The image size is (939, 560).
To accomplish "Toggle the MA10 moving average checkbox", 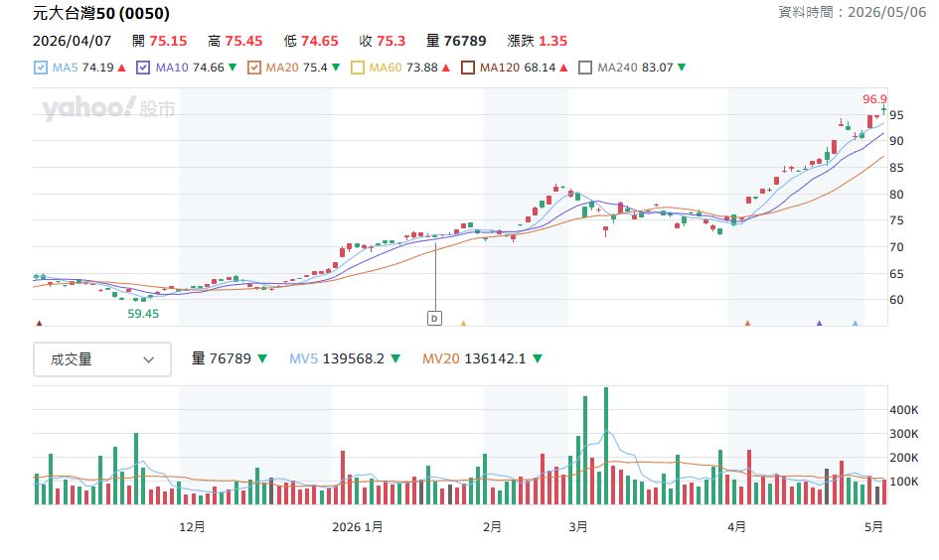I will 142,68.
